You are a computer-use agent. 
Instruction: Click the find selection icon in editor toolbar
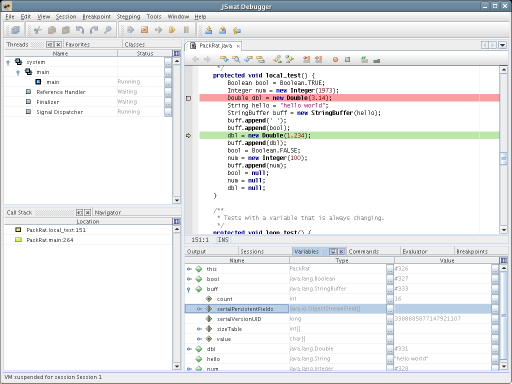point(224,59)
